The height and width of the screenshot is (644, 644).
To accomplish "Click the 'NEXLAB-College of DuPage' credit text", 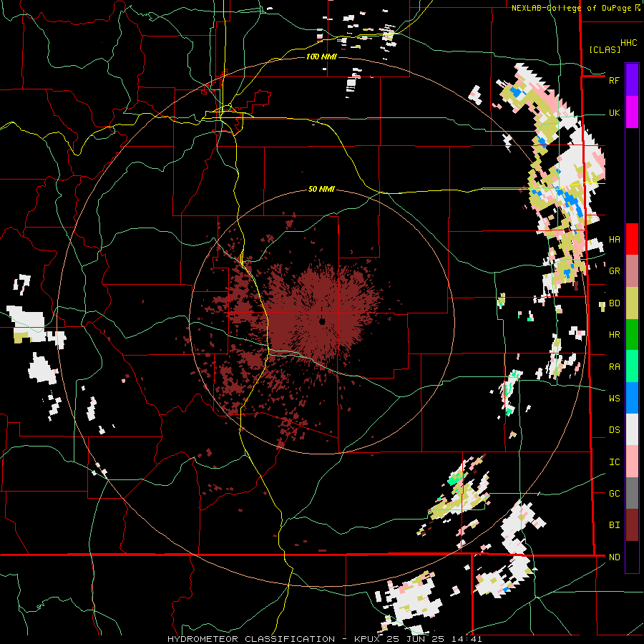I will click(571, 8).
